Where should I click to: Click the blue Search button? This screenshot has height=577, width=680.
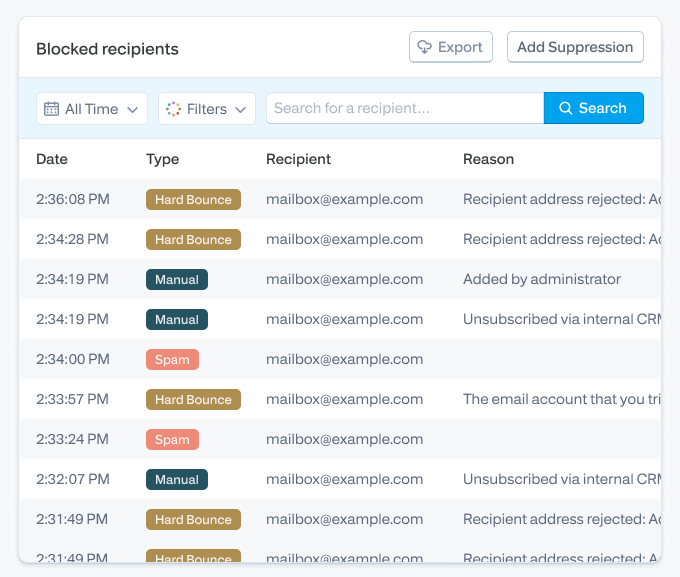pyautogui.click(x=593, y=108)
